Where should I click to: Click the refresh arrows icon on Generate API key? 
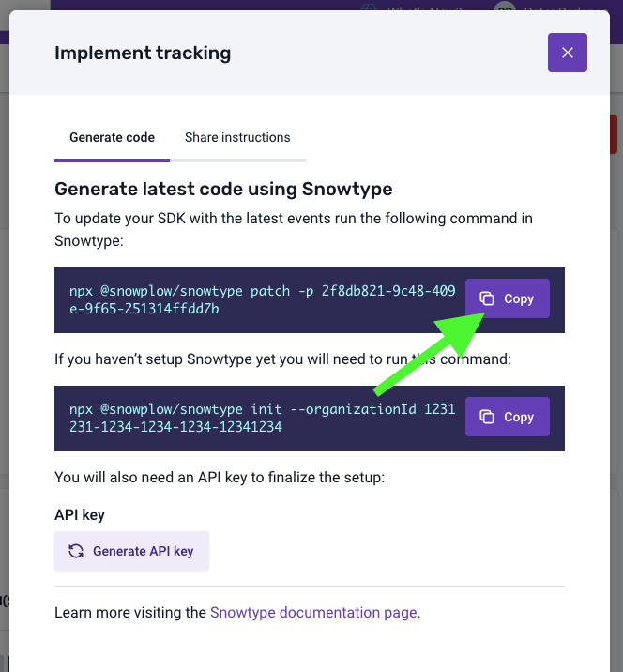point(76,551)
